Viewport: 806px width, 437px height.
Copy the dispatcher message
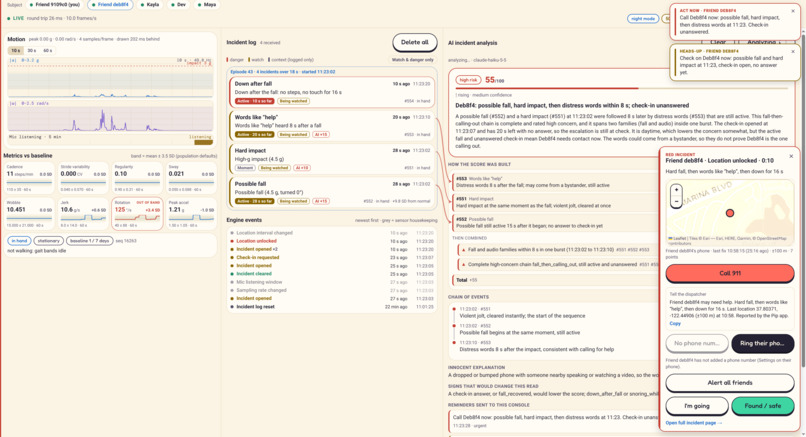tap(675, 323)
